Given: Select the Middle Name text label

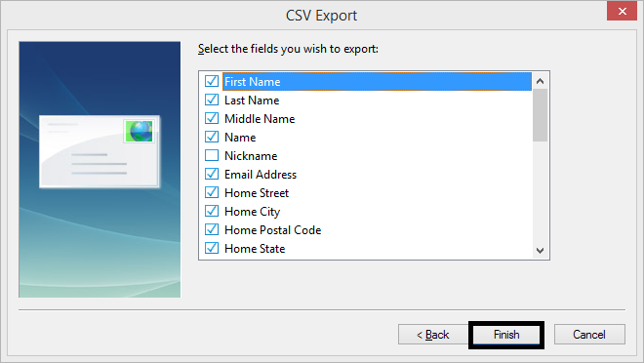Looking at the screenshot, I should pos(260,119).
